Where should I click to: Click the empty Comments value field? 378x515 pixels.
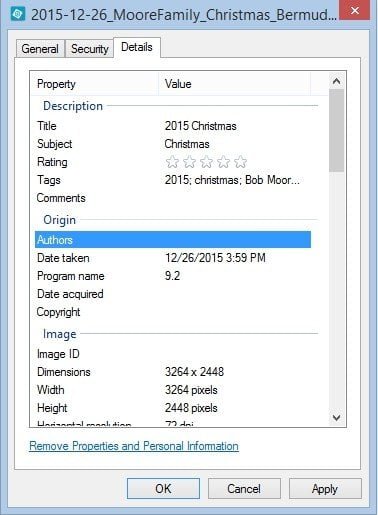(x=235, y=198)
